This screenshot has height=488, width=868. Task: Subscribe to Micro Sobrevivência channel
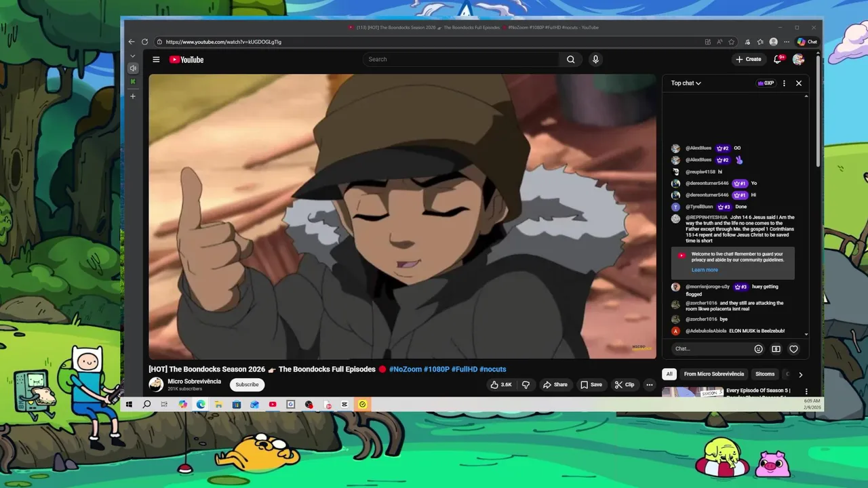[x=247, y=384]
